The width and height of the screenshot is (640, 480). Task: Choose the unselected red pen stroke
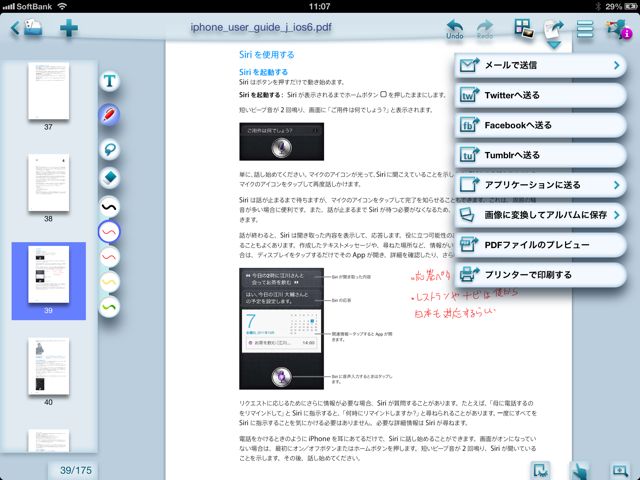(109, 257)
